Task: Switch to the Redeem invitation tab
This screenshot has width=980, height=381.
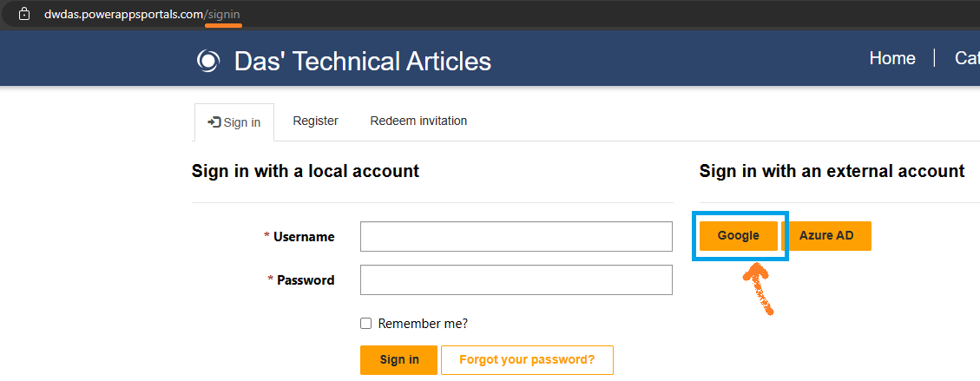Action: (x=418, y=122)
